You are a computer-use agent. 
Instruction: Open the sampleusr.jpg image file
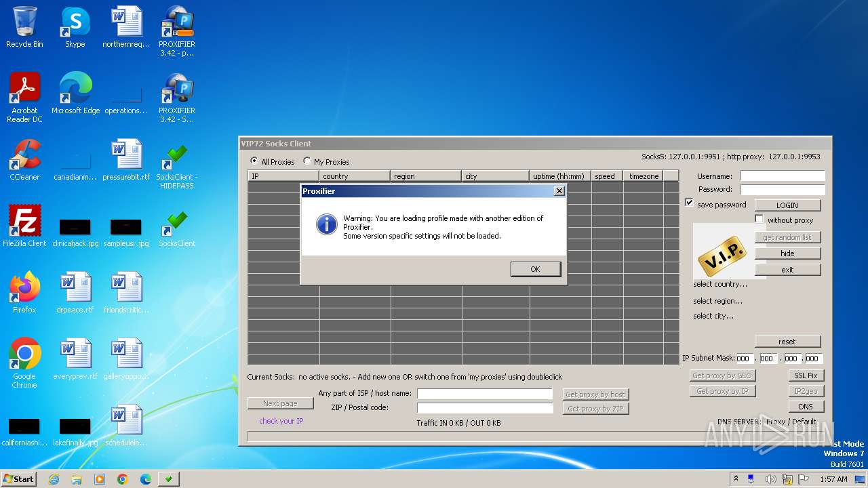click(126, 232)
